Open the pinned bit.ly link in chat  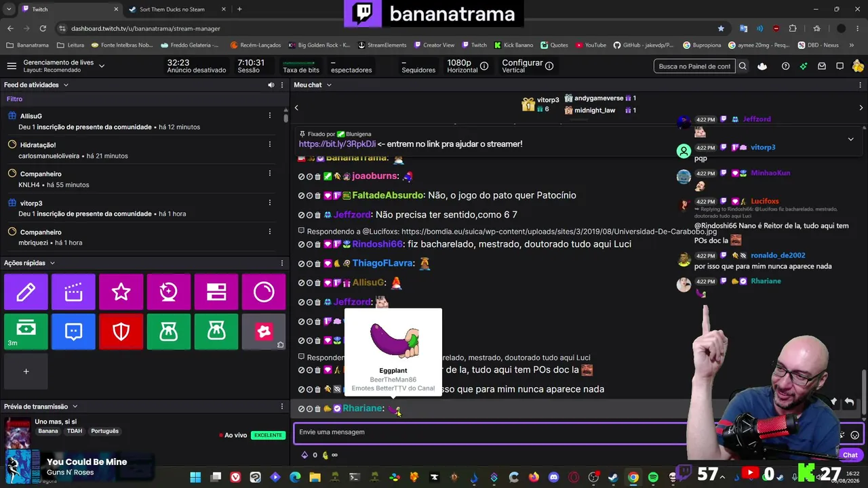[x=337, y=144]
